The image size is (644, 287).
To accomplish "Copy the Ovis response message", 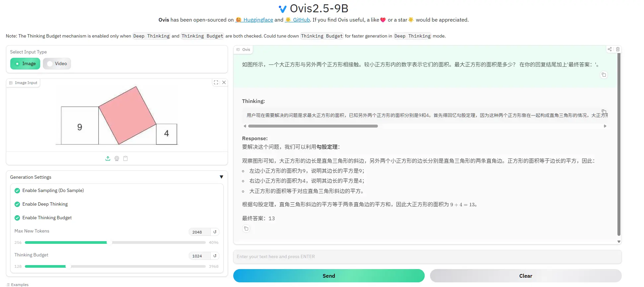I will [x=246, y=229].
